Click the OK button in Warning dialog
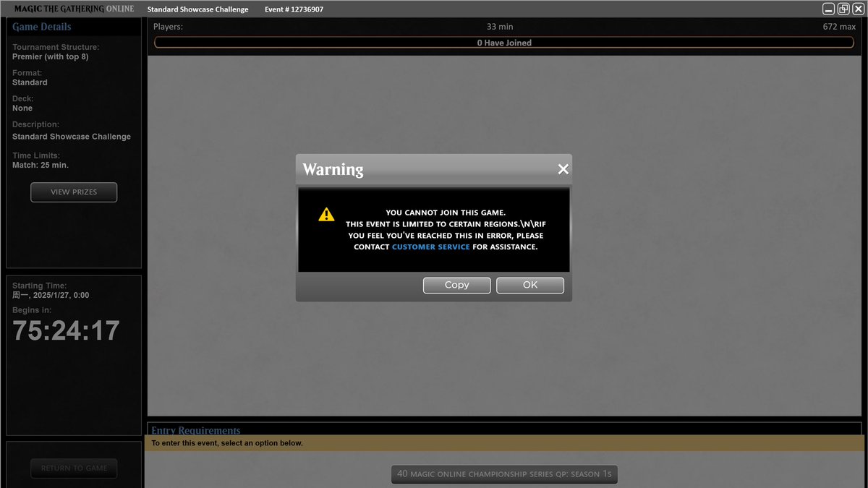868x488 pixels. 530,285
